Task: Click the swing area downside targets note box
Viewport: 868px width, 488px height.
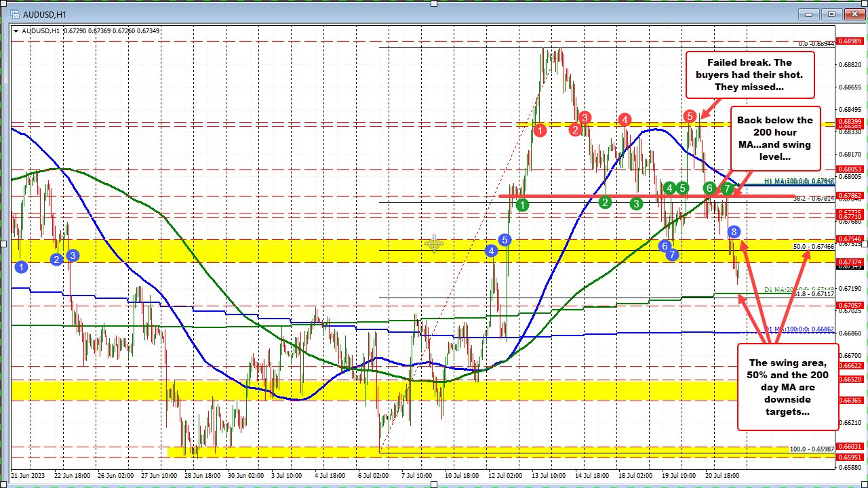Action: (x=787, y=386)
